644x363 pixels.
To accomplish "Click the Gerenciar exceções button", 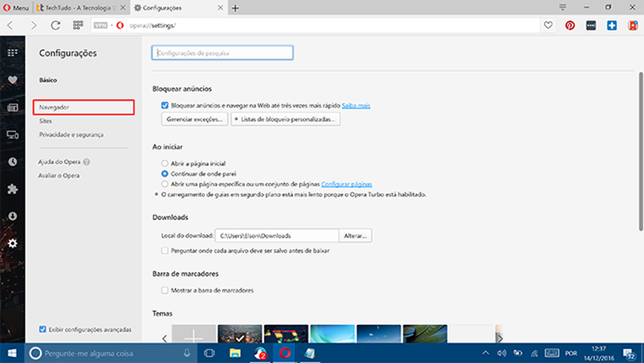I will (x=194, y=119).
